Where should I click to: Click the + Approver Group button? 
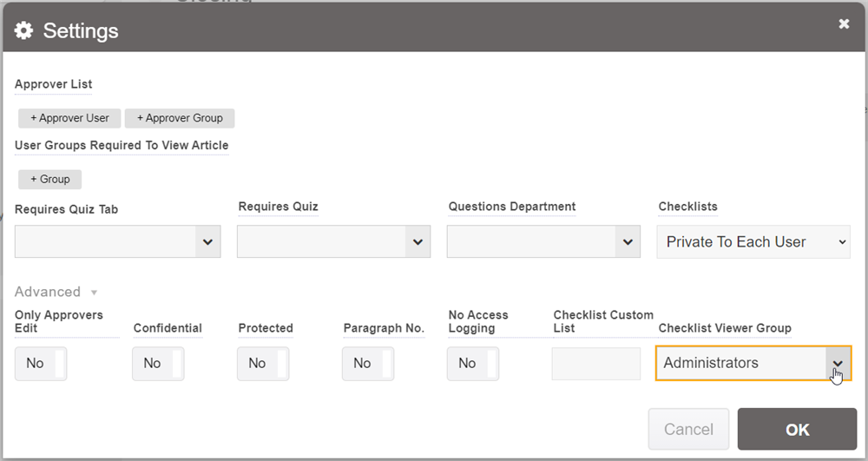(180, 118)
